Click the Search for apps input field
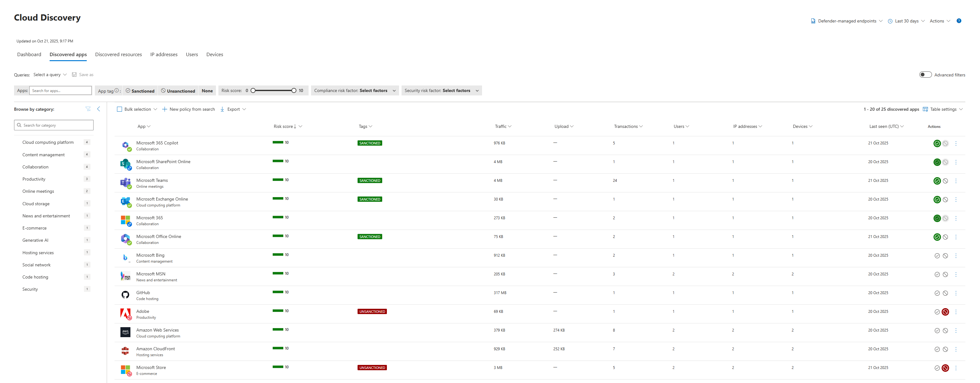Image resolution: width=980 pixels, height=383 pixels. tap(60, 91)
